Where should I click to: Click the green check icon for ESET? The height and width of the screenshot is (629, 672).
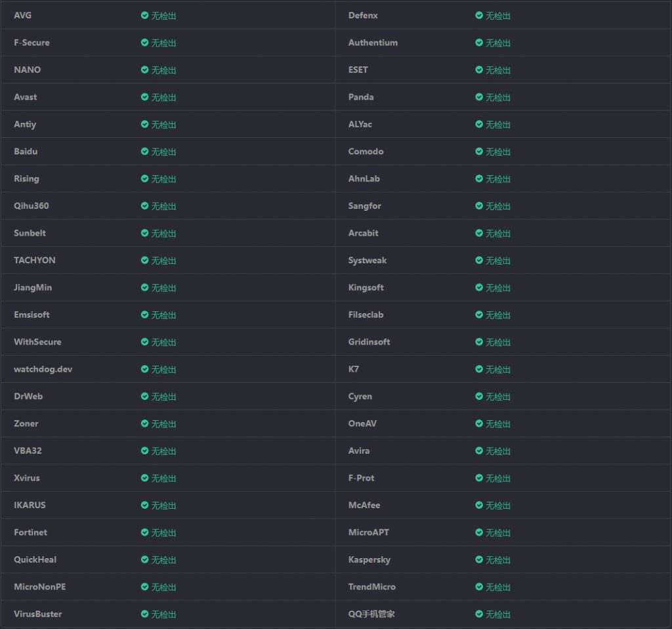(479, 70)
